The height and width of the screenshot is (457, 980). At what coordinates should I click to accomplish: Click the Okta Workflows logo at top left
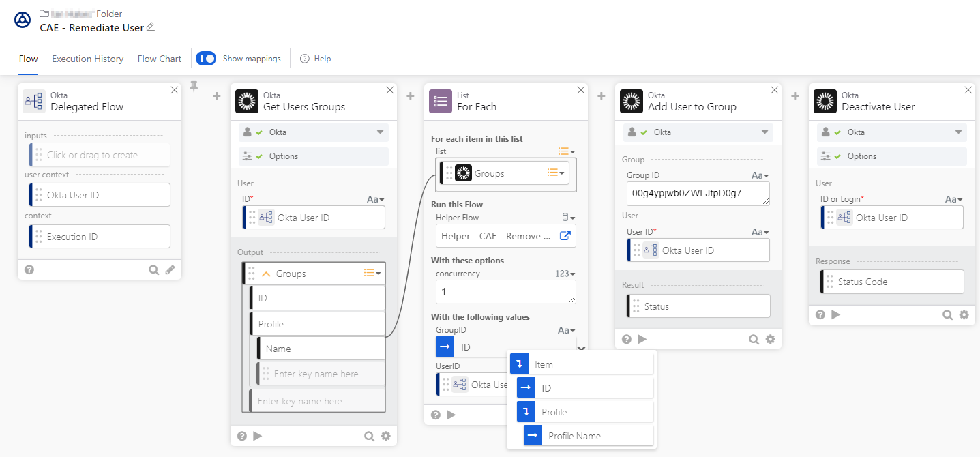pyautogui.click(x=23, y=20)
